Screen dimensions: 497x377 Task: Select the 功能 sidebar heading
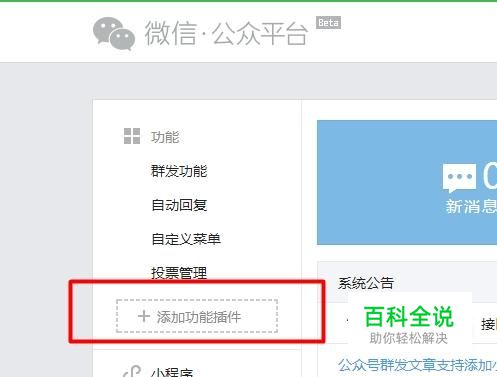click(165, 137)
